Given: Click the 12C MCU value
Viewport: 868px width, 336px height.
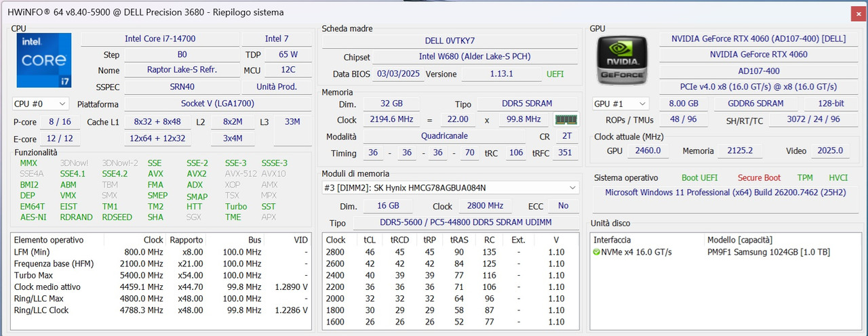Looking at the screenshot, I should pyautogui.click(x=288, y=70).
